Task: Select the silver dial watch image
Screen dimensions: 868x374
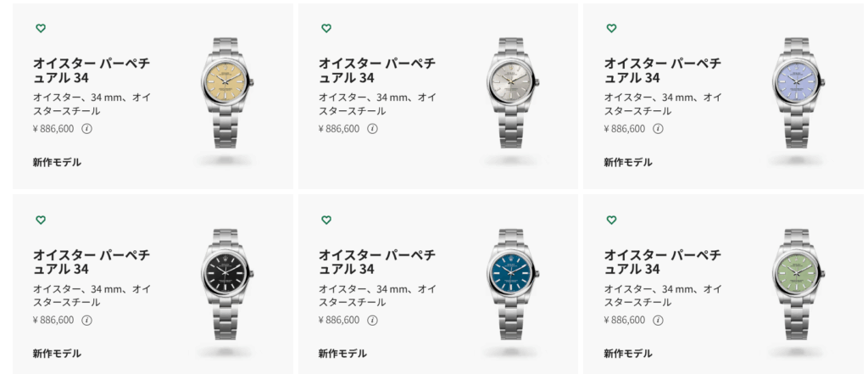Action: (511, 93)
